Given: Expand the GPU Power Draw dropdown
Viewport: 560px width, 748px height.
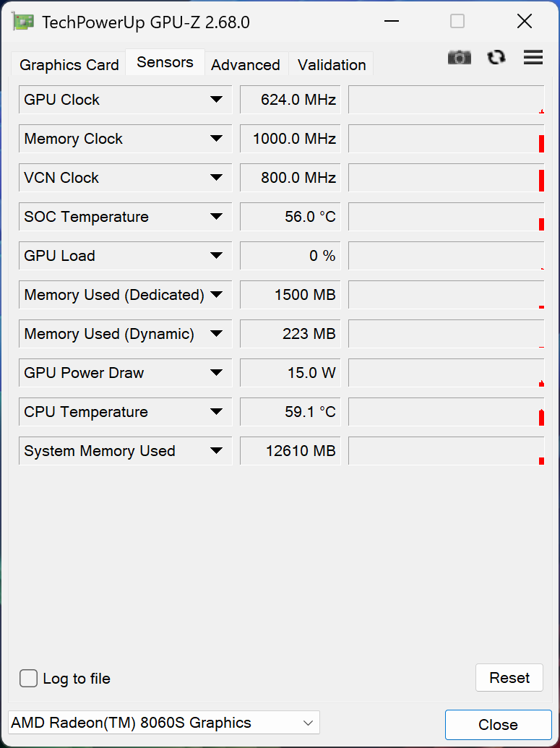Looking at the screenshot, I should [x=216, y=373].
